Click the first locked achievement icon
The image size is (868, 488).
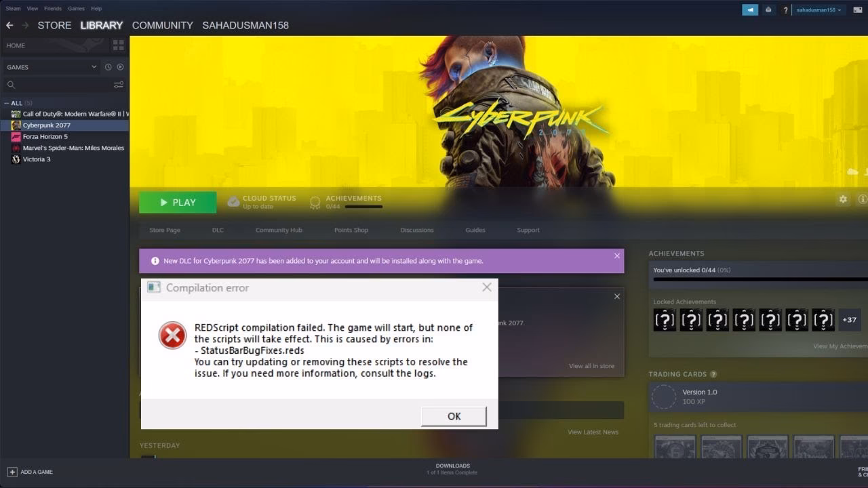(665, 320)
